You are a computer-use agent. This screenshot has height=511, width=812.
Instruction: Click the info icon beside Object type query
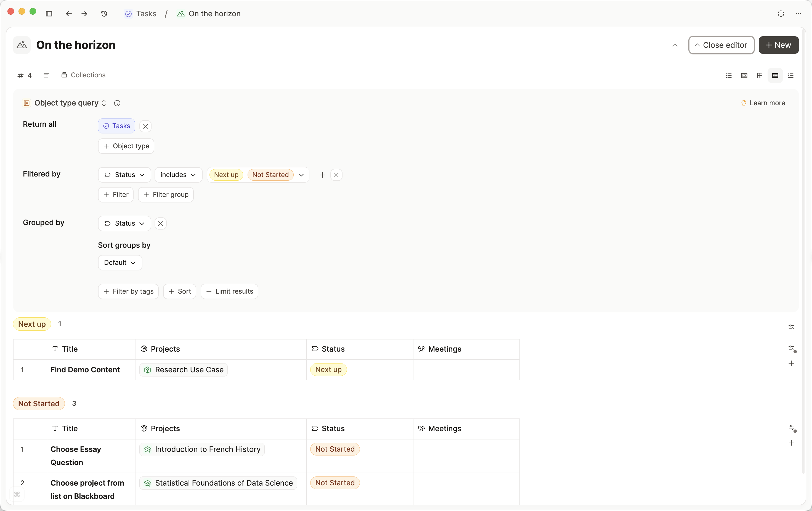[x=117, y=103]
